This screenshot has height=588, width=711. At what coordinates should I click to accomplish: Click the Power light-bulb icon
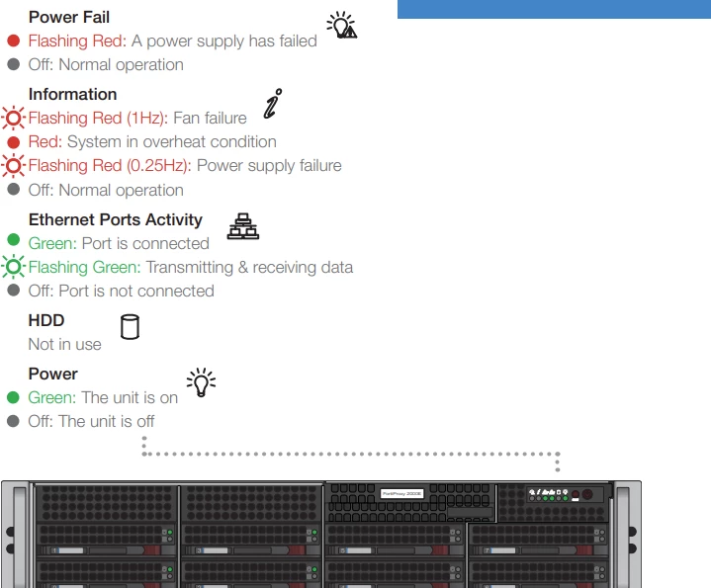pyautogui.click(x=202, y=382)
